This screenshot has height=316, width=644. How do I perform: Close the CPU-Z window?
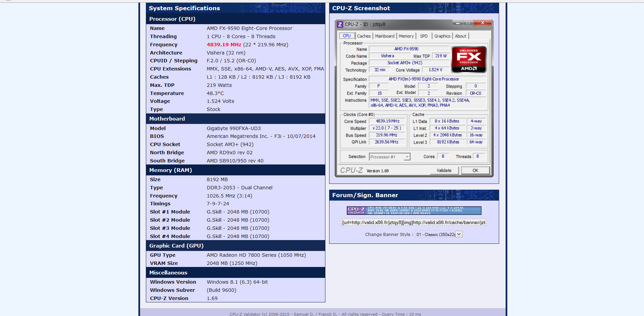[x=482, y=23]
